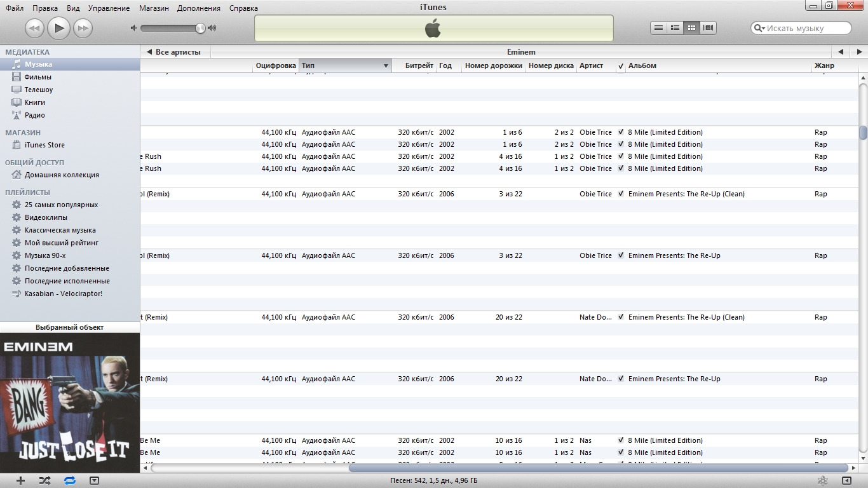Click the volume slider knob
This screenshot has height=488, width=868.
200,28
